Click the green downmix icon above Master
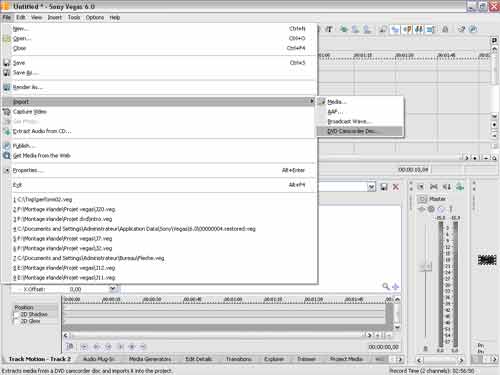This screenshot has width=500, height=375. pos(460,187)
